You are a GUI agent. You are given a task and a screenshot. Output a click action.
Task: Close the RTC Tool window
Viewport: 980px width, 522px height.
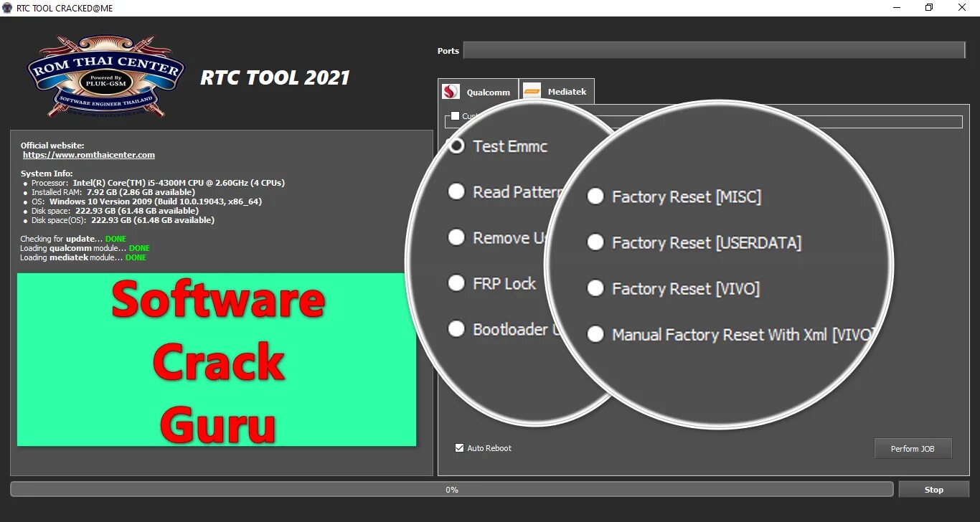pyautogui.click(x=962, y=8)
